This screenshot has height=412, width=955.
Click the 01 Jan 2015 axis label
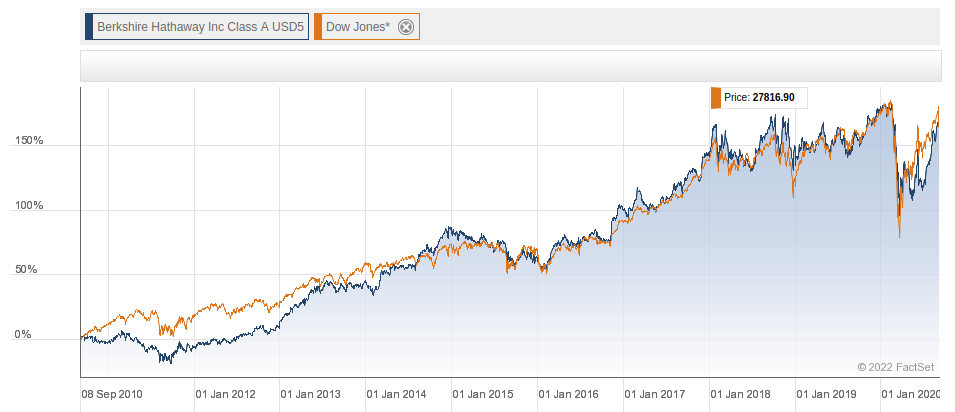pos(483,394)
